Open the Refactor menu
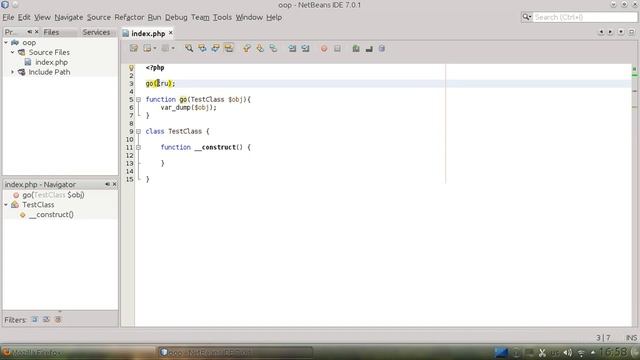This screenshot has height=360, width=640. point(129,17)
